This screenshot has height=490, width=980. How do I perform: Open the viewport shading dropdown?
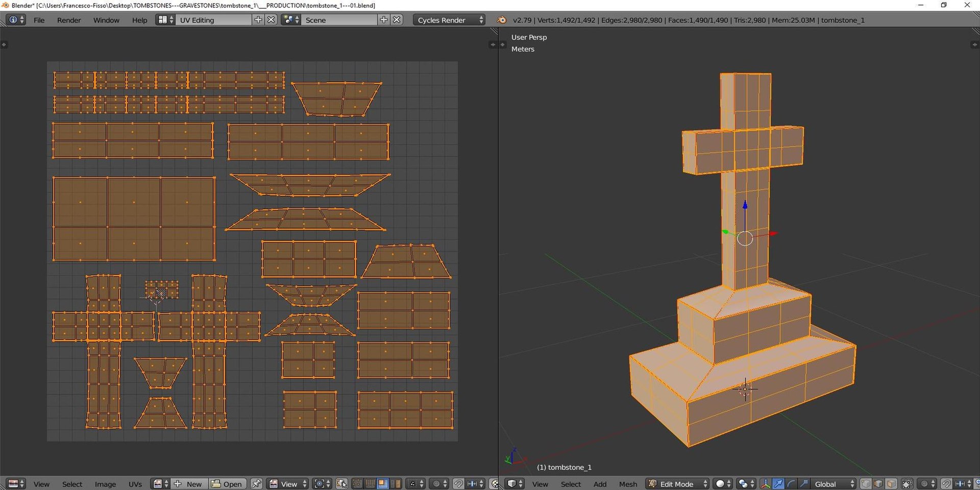click(x=723, y=483)
